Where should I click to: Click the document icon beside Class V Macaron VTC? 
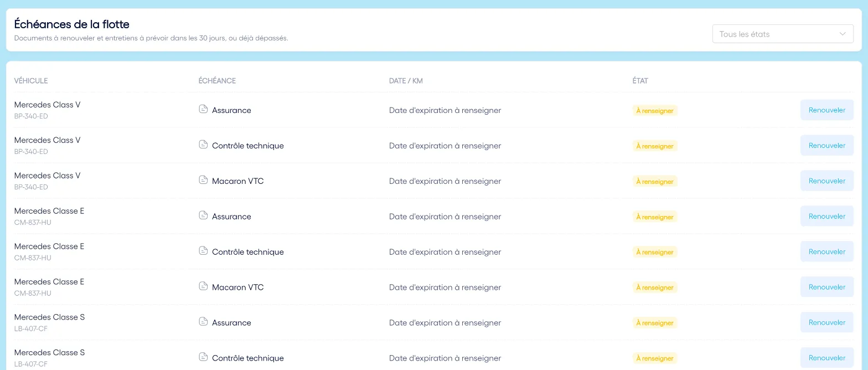tap(203, 180)
